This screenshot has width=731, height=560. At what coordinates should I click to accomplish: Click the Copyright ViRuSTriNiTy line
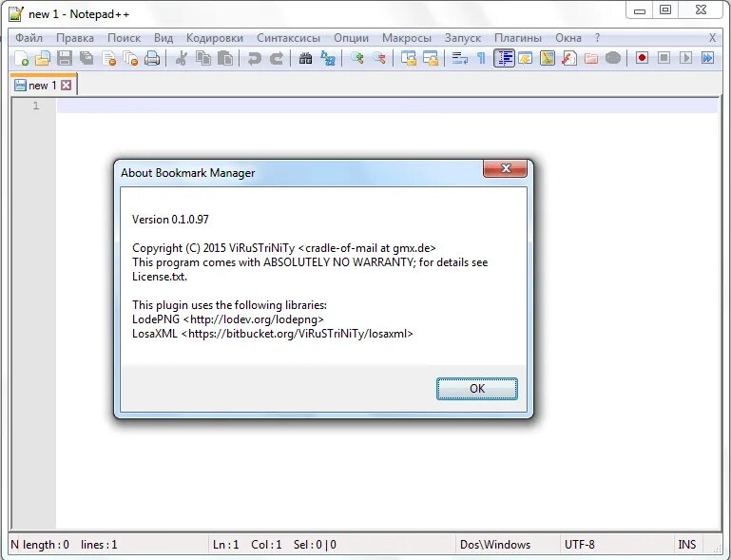click(x=284, y=248)
